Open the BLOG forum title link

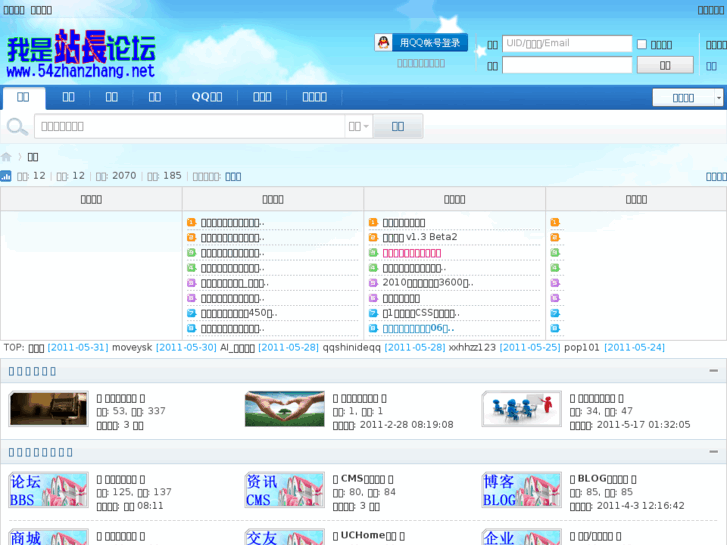point(603,479)
